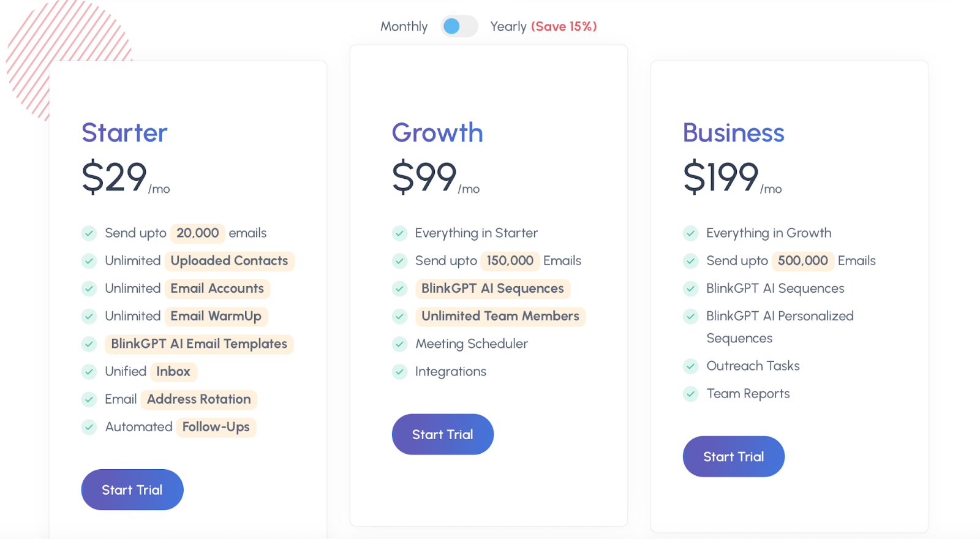The width and height of the screenshot is (980, 539).
Task: Click the BlinkGPT AI Sequences highlighted label
Action: 492,288
